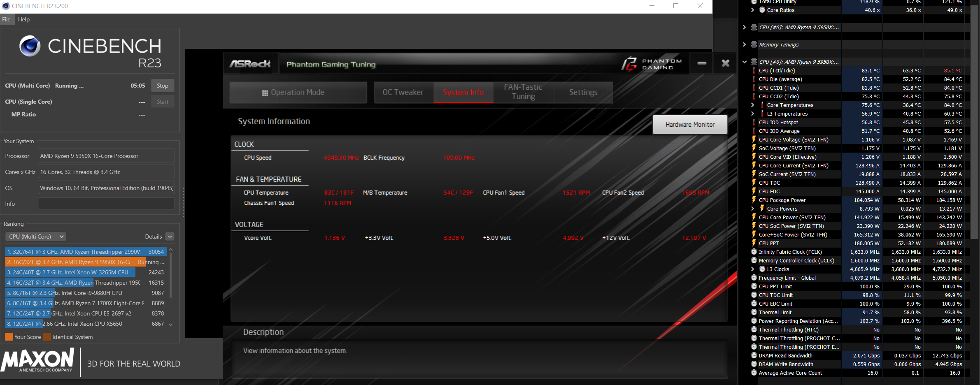
Task: Click the Cinebench title bar app icon
Action: pos(6,6)
